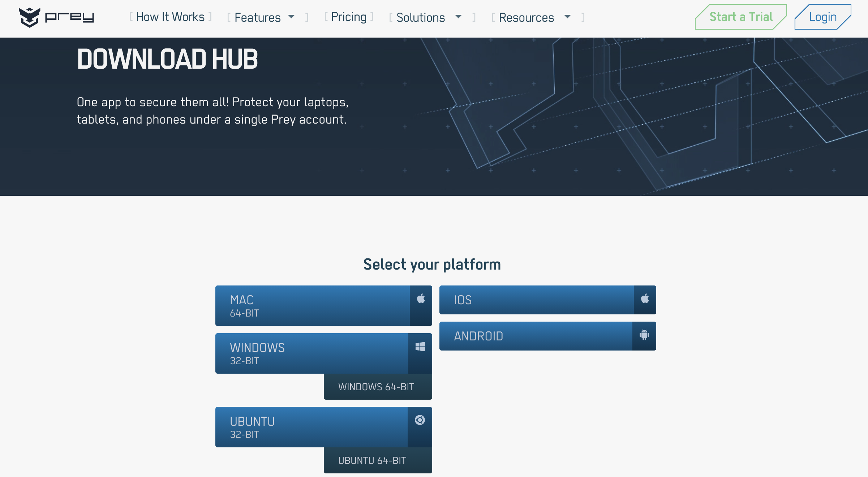This screenshot has height=477, width=868.
Task: Click the Apple icon on iOS button
Action: click(645, 298)
